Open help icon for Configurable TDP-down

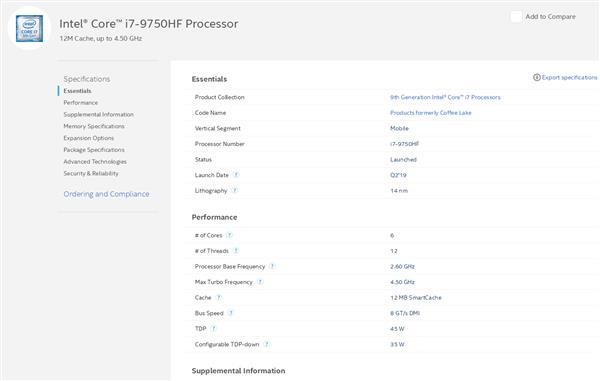pyautogui.click(x=267, y=344)
